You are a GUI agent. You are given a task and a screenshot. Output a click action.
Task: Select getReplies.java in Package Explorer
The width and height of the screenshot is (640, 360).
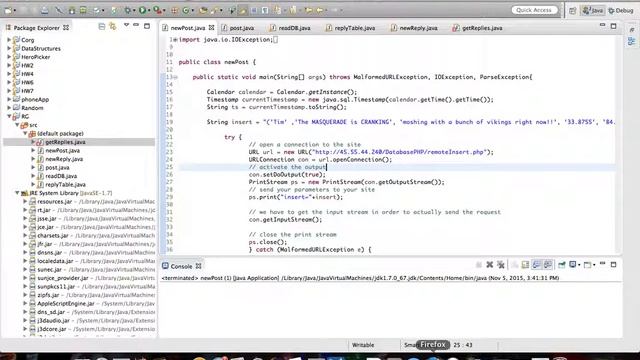tap(65, 142)
